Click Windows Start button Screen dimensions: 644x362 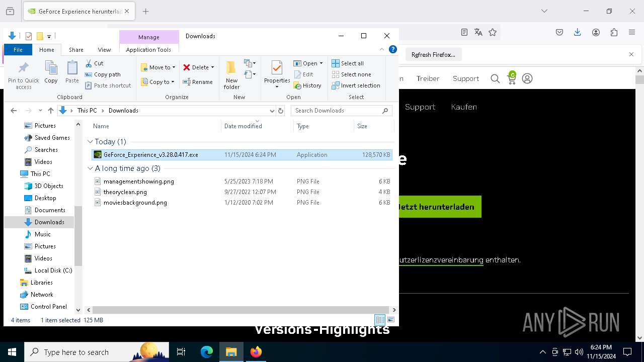pyautogui.click(x=12, y=352)
